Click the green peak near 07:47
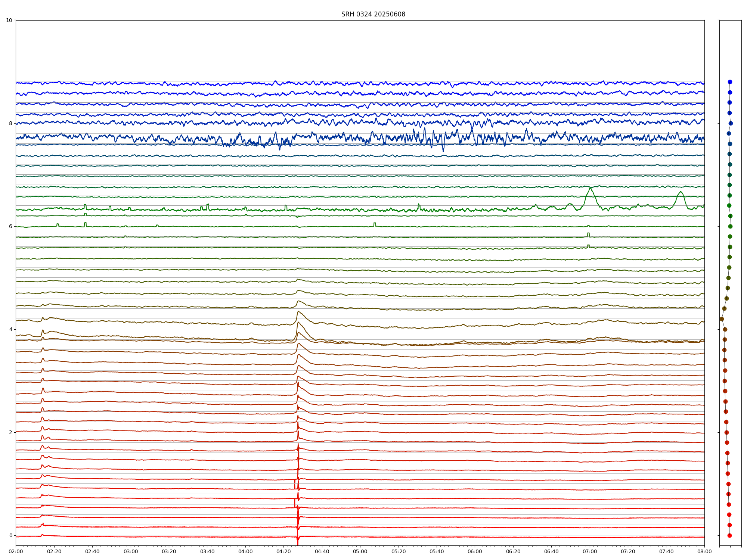Viewport: 747px width, 560px height. pyautogui.click(x=681, y=192)
